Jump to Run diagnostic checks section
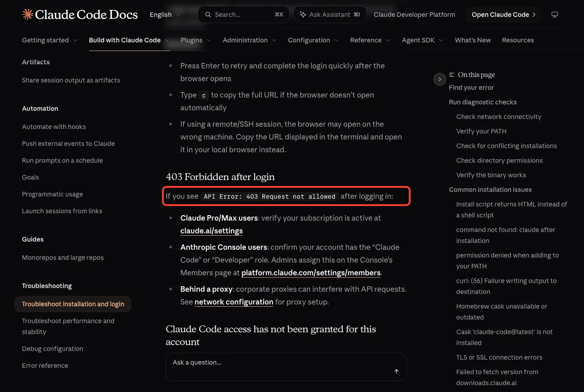This screenshot has width=584, height=392. (483, 102)
